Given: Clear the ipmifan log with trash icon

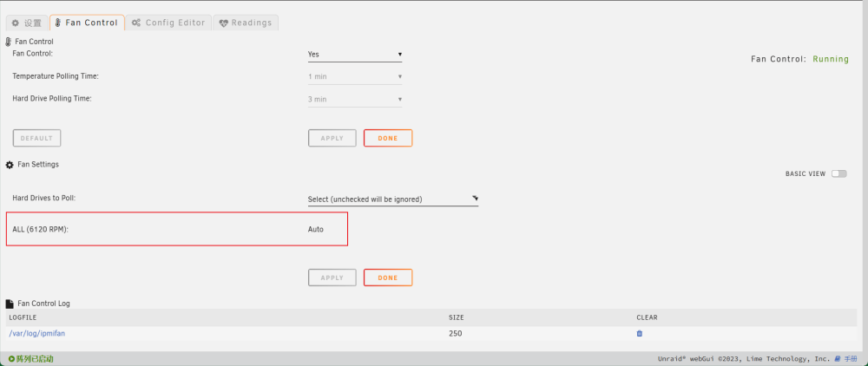Looking at the screenshot, I should (x=640, y=333).
